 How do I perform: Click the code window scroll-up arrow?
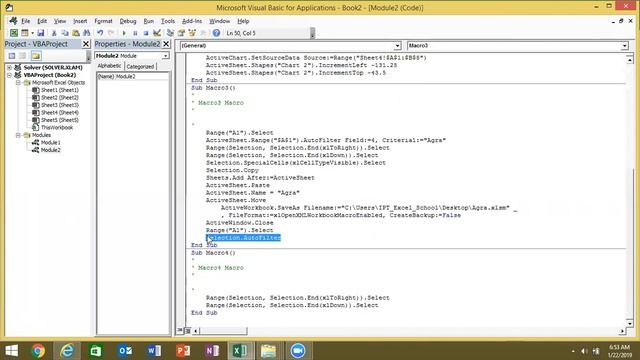(630, 60)
